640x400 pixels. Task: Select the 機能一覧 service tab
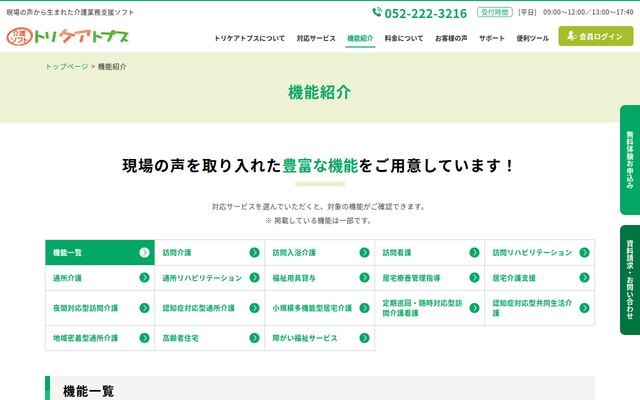click(x=100, y=253)
